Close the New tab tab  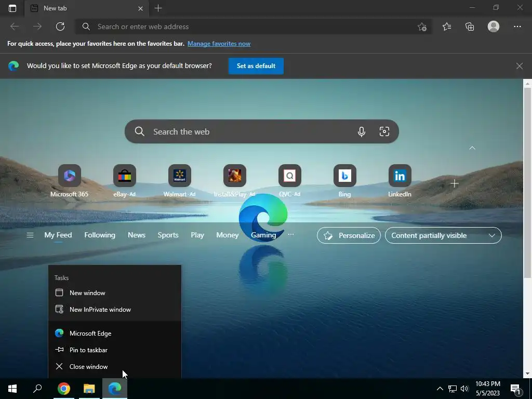click(x=140, y=8)
